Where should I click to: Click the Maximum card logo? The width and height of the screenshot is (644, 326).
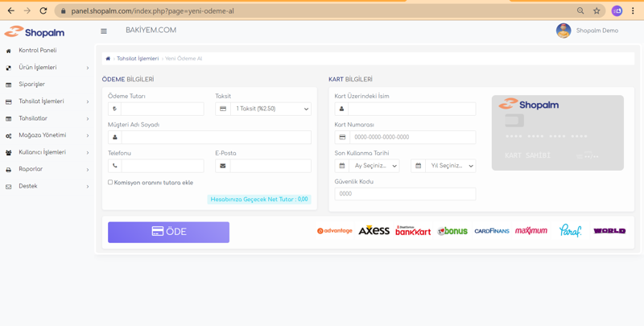tap(531, 231)
